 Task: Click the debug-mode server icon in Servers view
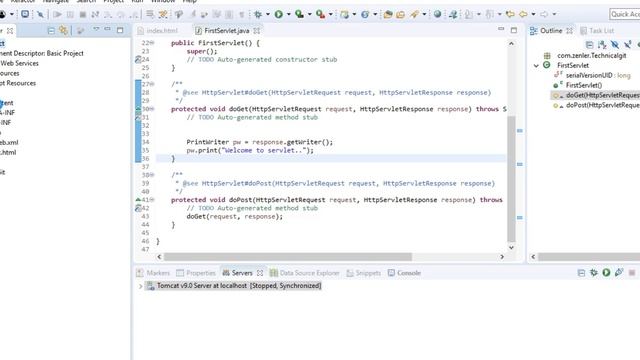pos(594,273)
